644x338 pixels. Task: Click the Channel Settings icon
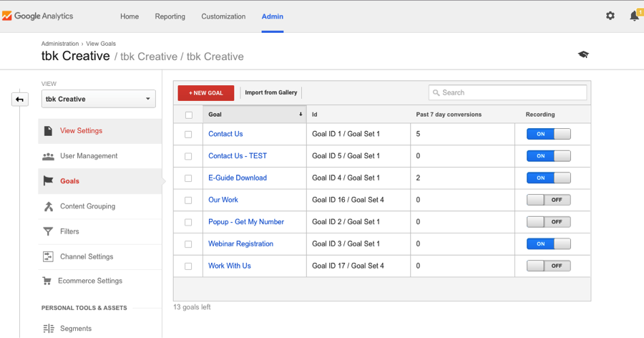[x=48, y=256]
